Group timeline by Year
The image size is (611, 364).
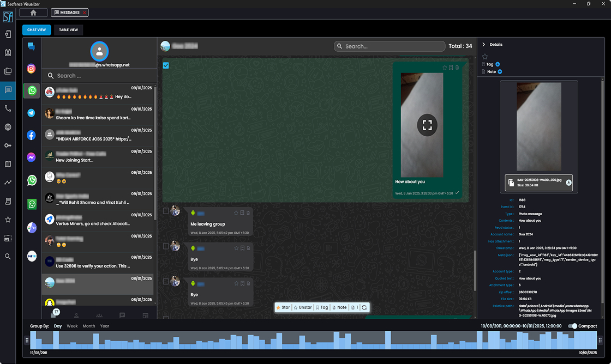tap(104, 326)
